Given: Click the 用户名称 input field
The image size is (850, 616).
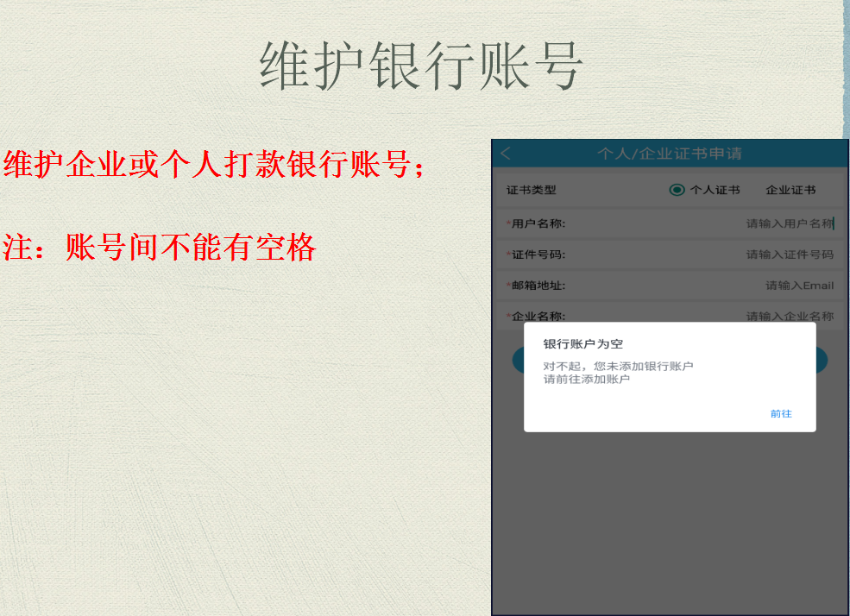Looking at the screenshot, I should pyautogui.click(x=670, y=223).
